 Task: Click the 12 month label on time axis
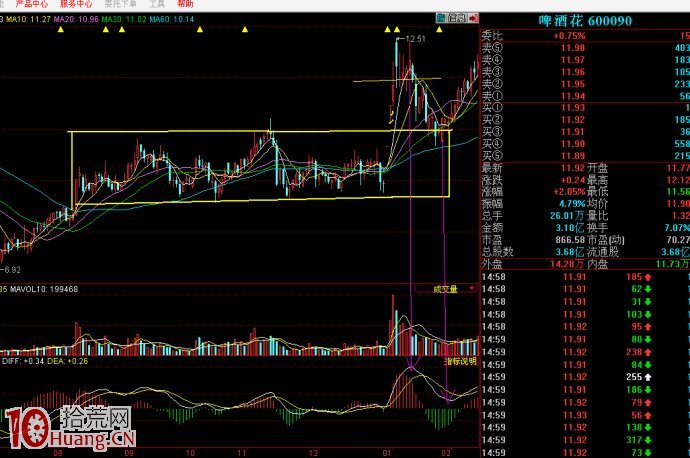coord(313,453)
